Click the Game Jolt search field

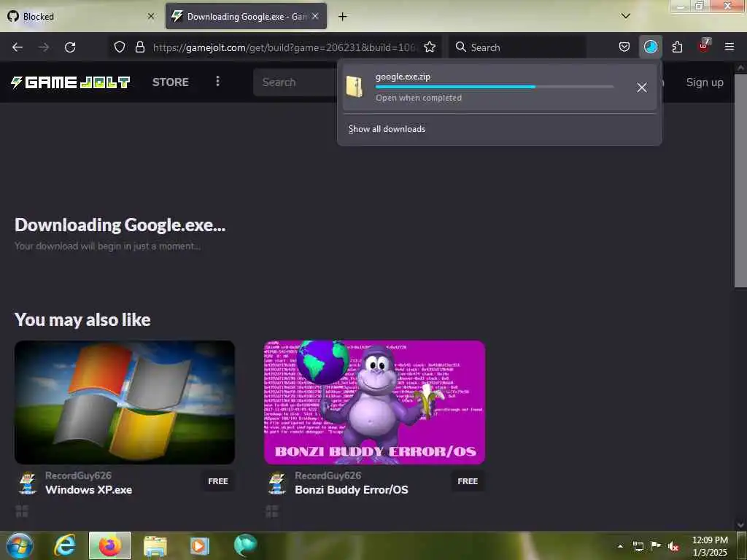pos(295,82)
